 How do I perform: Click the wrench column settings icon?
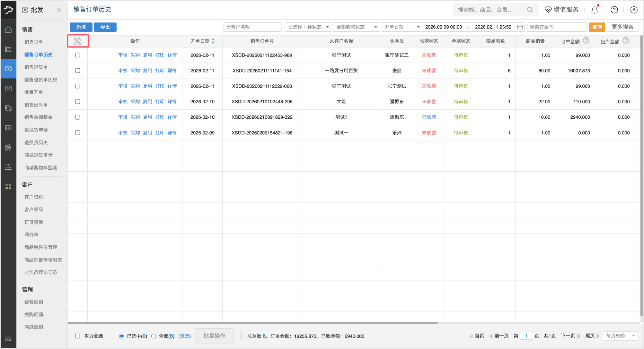point(77,41)
